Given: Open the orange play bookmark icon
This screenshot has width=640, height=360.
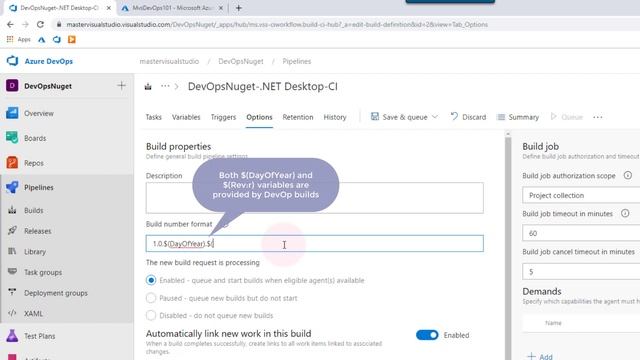Looking at the screenshot, I should pos(72,40).
